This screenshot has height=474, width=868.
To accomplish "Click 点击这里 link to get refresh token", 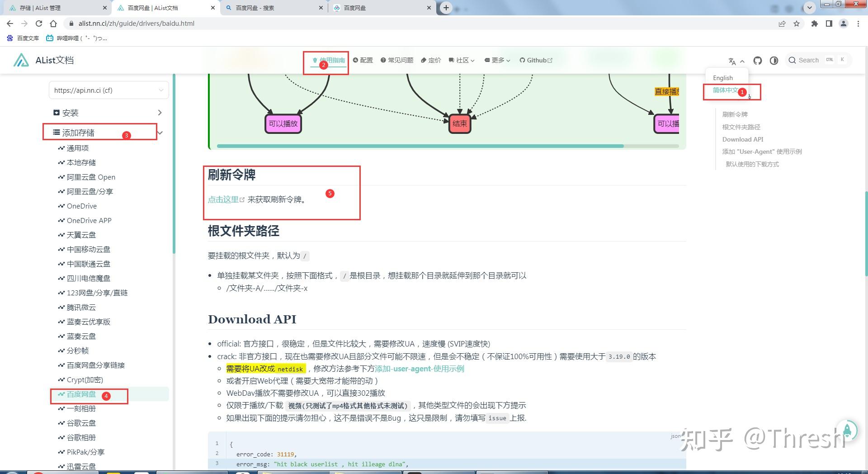I will pyautogui.click(x=226, y=199).
